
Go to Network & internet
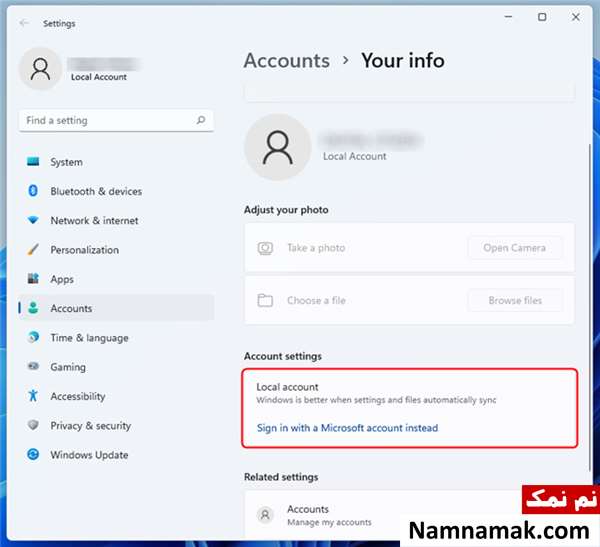click(x=116, y=220)
